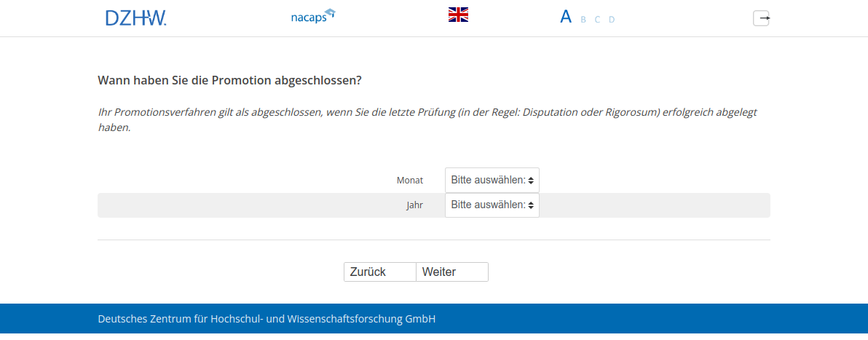
Task: Choose font size C
Action: (x=597, y=20)
